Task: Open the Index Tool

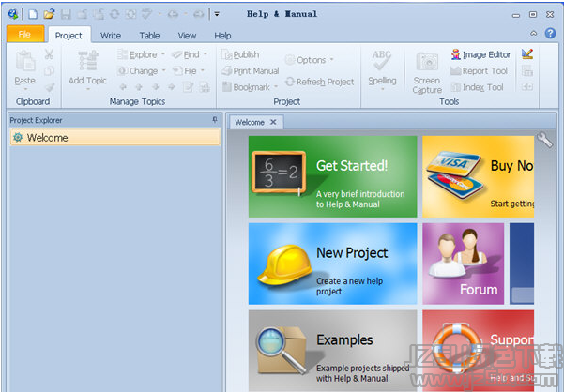Action: point(478,87)
